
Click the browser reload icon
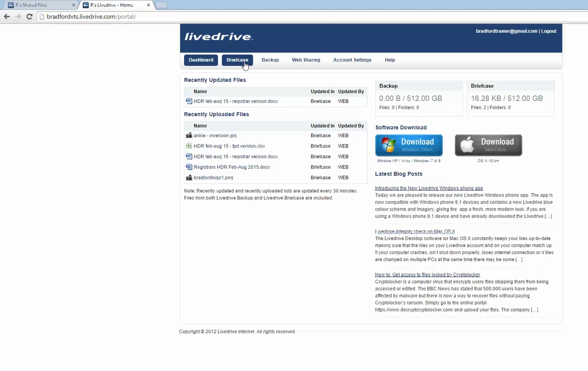pyautogui.click(x=29, y=16)
